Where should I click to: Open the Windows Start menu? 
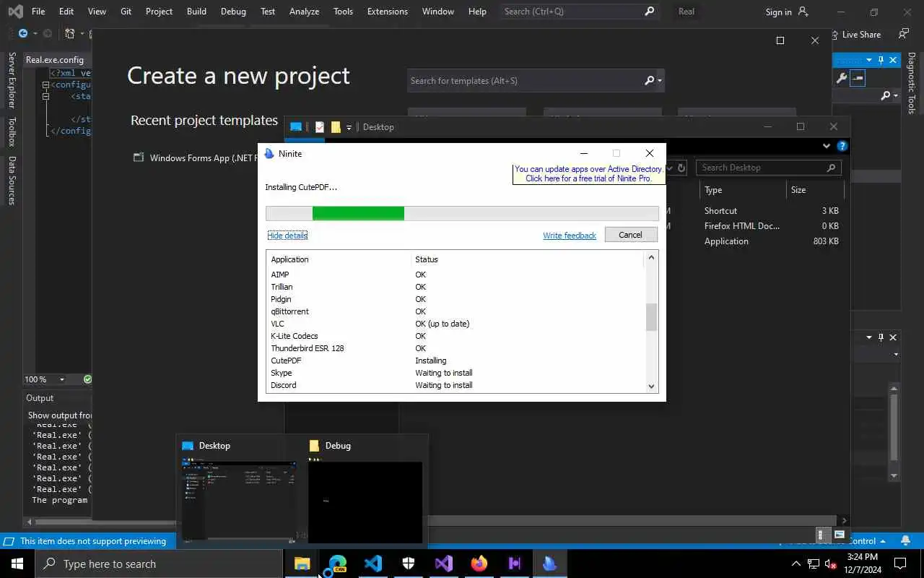click(x=17, y=564)
